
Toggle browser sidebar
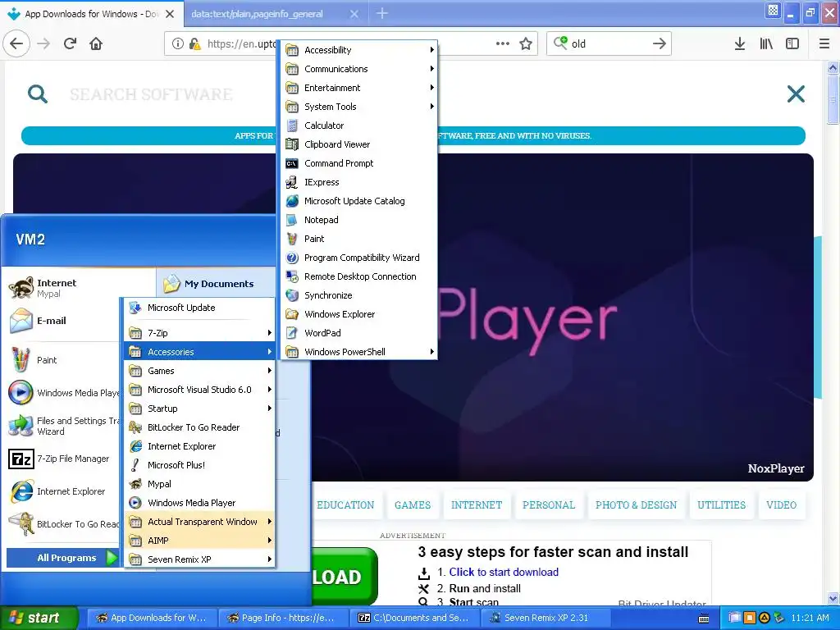pos(792,44)
